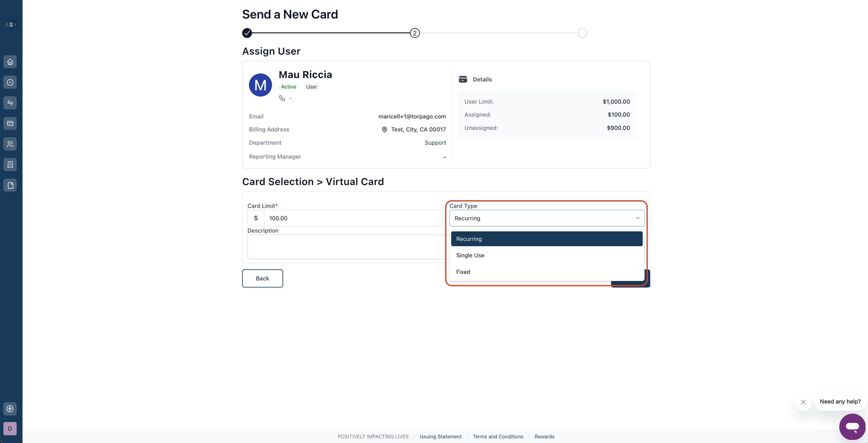Image resolution: width=868 pixels, height=443 pixels.
Task: Click the Card Limit amount field
Action: (353, 218)
